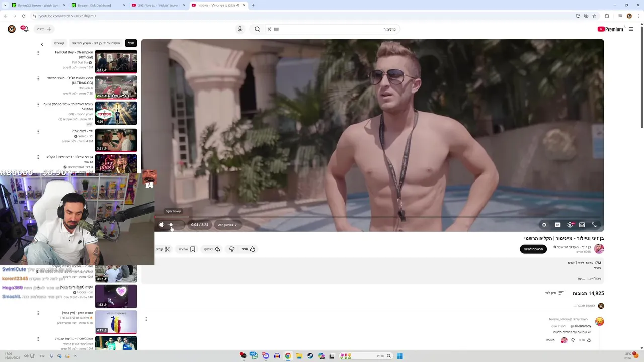
Task: Open Windows Start button on taskbar
Action: point(400,356)
